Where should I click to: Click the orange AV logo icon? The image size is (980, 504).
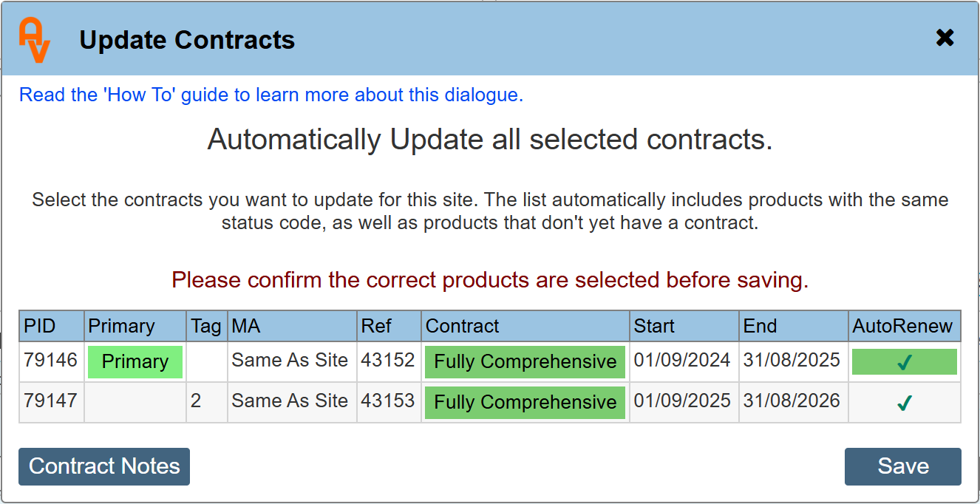click(x=34, y=40)
